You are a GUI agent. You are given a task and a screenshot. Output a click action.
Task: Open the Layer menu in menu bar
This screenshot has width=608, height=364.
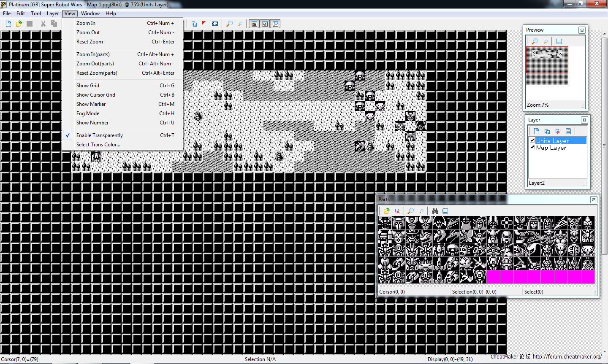53,13
